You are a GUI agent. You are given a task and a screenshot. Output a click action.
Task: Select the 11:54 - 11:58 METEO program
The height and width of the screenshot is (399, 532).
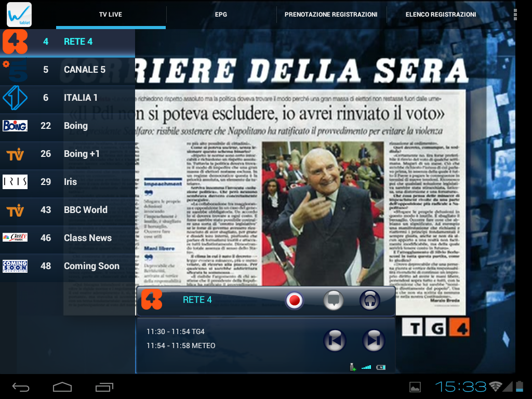tap(181, 345)
